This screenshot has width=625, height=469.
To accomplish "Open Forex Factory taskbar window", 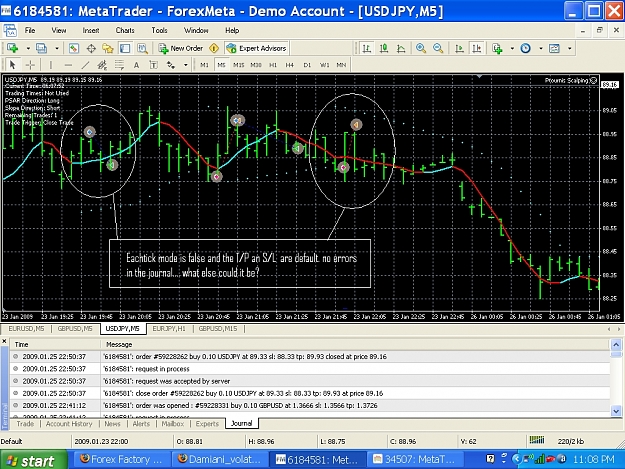I will [x=121, y=459].
